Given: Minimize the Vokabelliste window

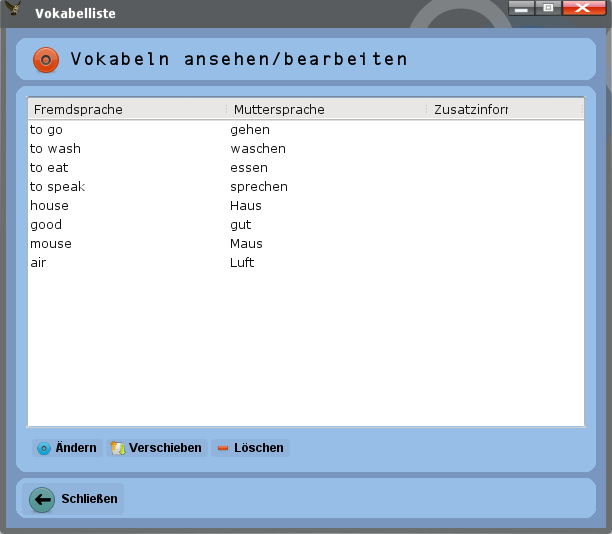Looking at the screenshot, I should [521, 8].
